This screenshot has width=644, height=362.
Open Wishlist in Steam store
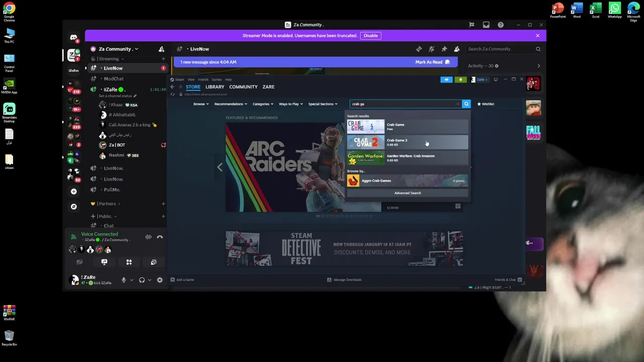pos(486,104)
